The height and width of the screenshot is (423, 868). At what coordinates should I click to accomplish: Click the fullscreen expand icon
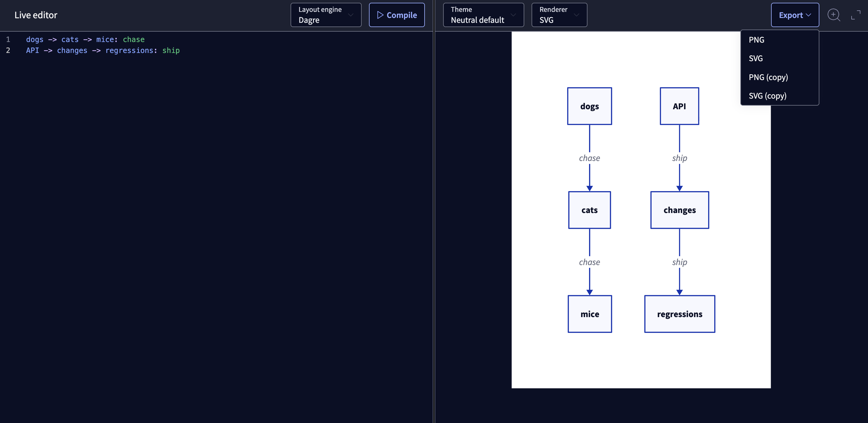click(x=855, y=15)
